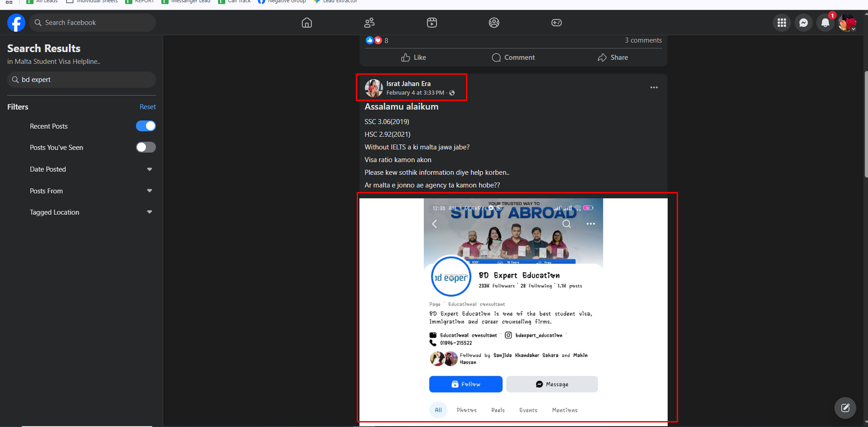This screenshot has width=868, height=427.
Task: Like the previous post
Action: coord(413,58)
